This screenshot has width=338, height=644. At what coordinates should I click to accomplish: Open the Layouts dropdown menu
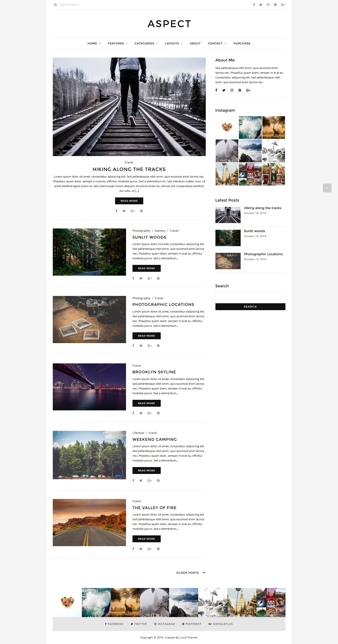174,44
